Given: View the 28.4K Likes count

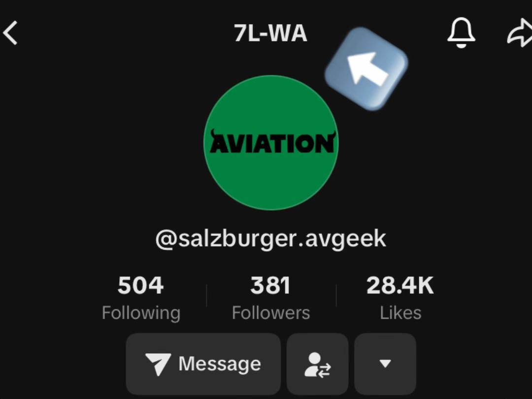Looking at the screenshot, I should (400, 285).
